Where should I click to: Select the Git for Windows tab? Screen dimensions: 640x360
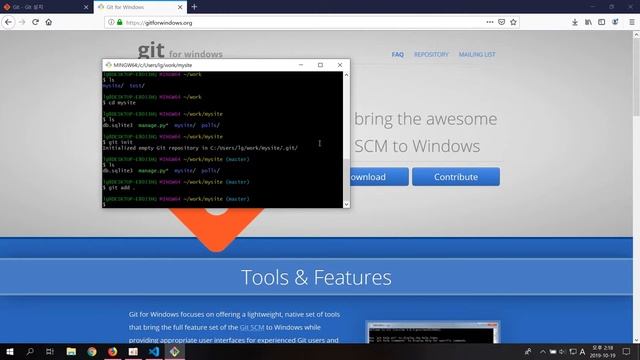point(140,7)
